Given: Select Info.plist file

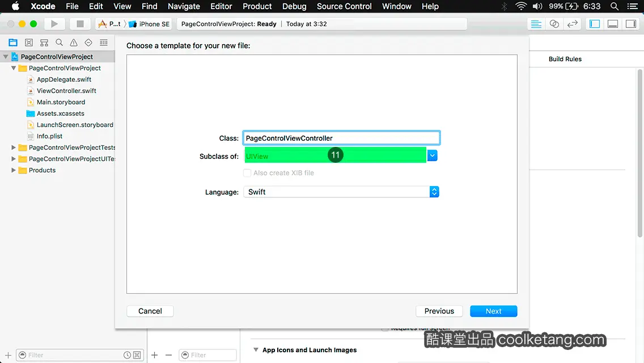Looking at the screenshot, I should point(49,136).
